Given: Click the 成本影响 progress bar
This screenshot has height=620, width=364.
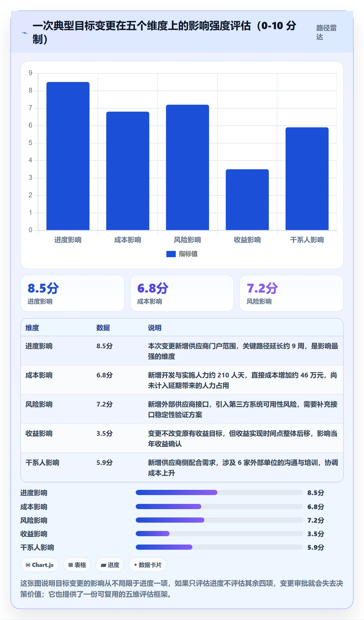Looking at the screenshot, I should click(219, 507).
